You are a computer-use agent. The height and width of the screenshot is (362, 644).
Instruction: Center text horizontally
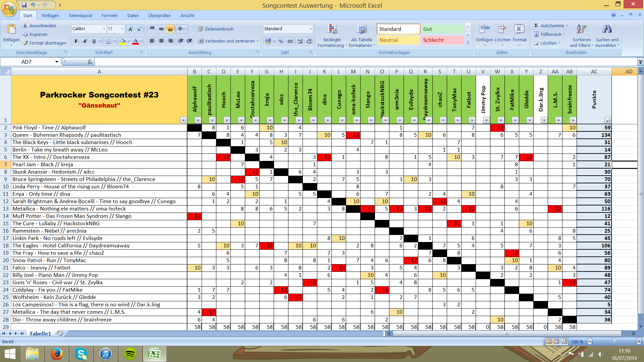161,41
